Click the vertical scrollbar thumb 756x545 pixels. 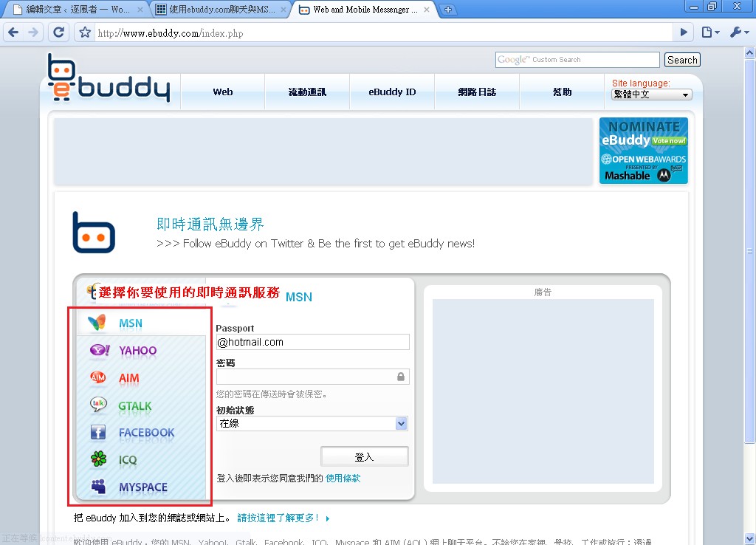[x=749, y=251]
